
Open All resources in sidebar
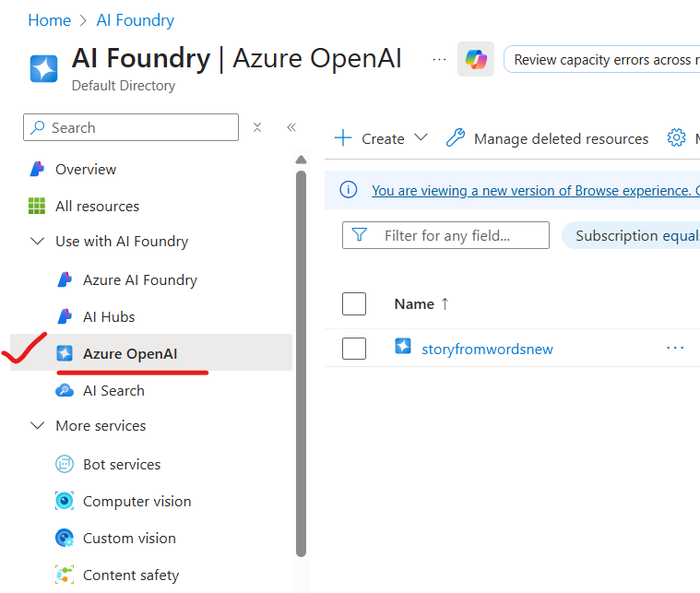[x=98, y=207]
